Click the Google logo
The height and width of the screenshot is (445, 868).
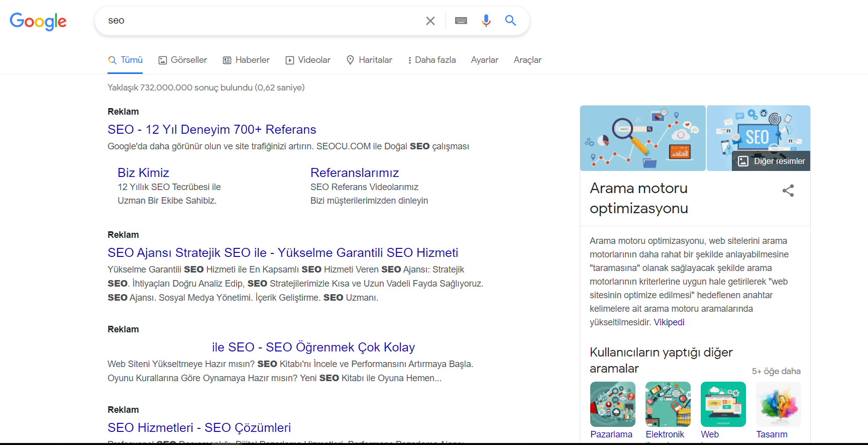[38, 21]
